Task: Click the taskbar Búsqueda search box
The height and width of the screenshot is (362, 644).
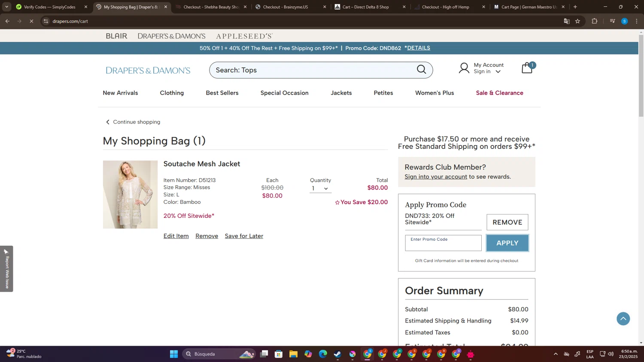Action: point(219,354)
